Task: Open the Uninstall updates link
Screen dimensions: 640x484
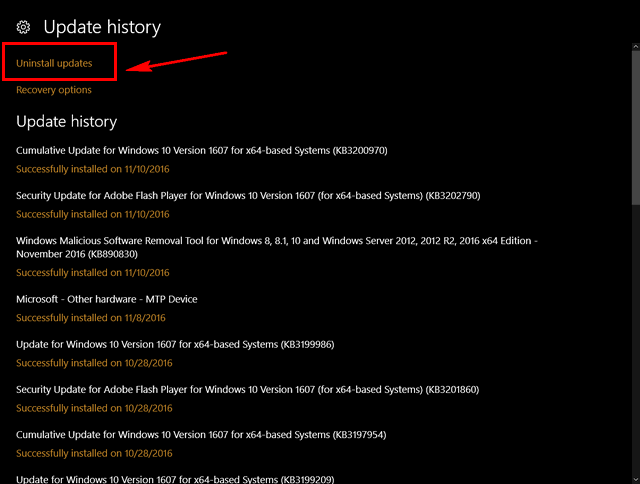Action: [x=54, y=63]
